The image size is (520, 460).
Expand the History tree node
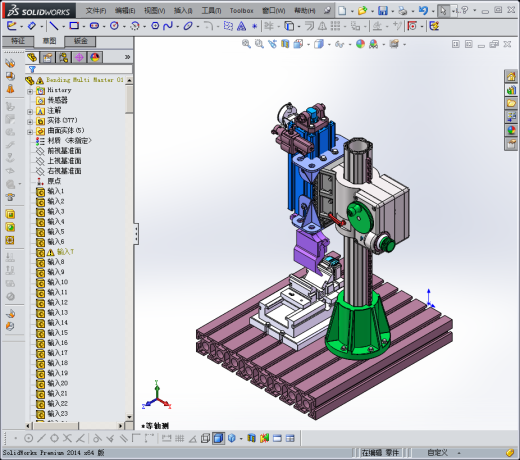pyautogui.click(x=30, y=91)
